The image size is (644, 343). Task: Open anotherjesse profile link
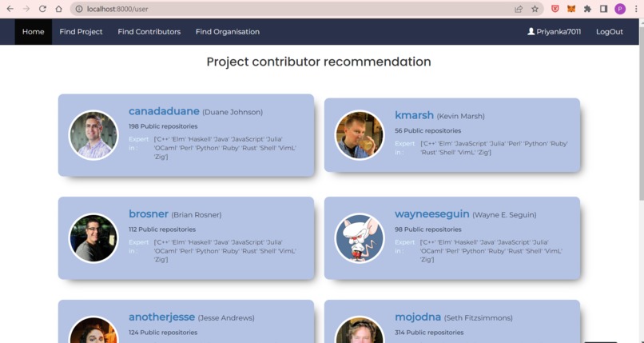pos(162,317)
